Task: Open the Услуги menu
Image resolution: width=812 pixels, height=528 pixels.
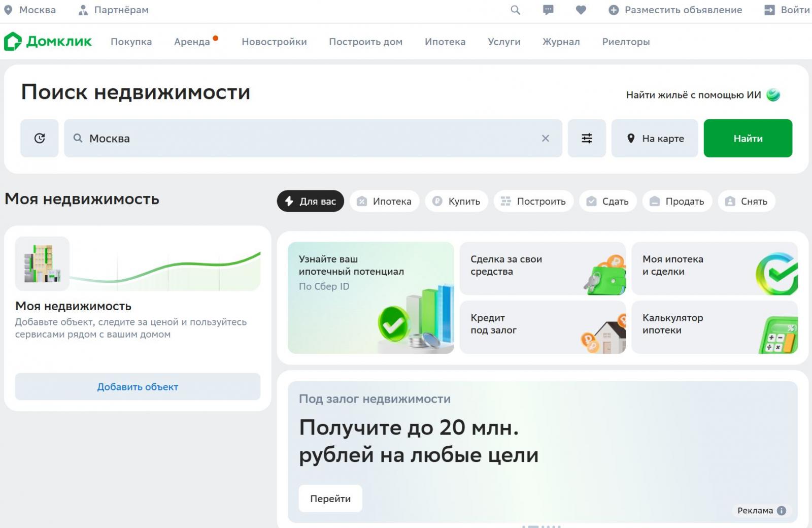Action: pyautogui.click(x=504, y=42)
